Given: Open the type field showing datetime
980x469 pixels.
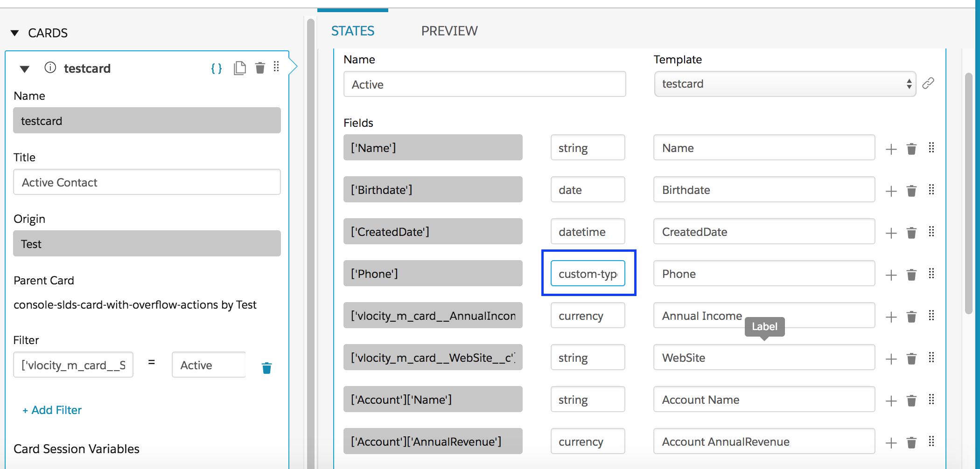Looking at the screenshot, I should 588,231.
